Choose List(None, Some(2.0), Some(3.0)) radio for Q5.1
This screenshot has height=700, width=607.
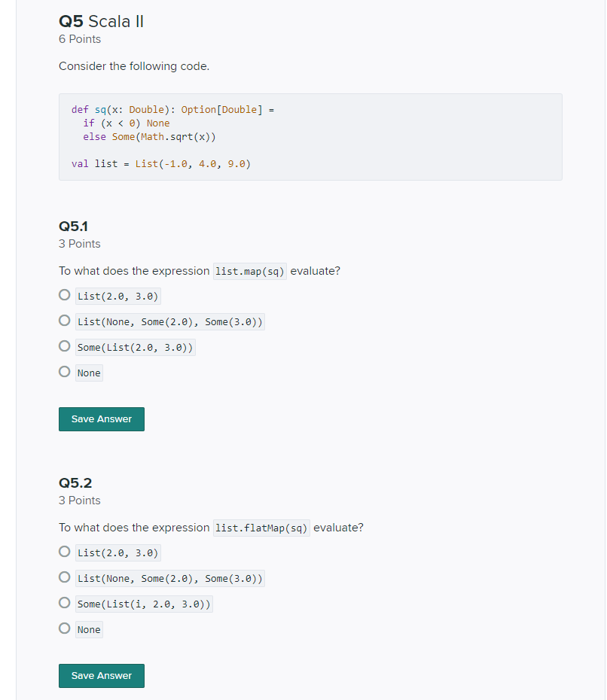click(x=64, y=321)
